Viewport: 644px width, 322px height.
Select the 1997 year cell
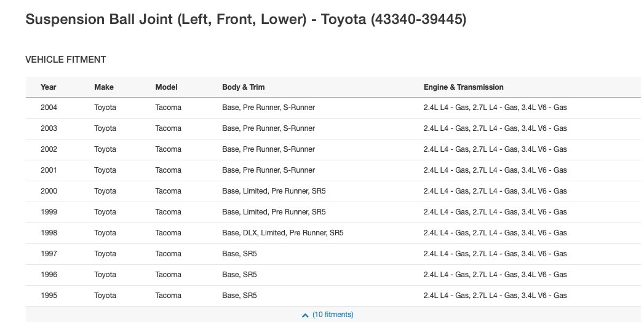[x=49, y=254]
